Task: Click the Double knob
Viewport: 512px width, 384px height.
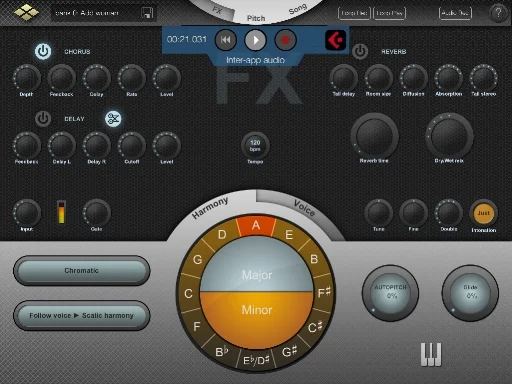Action: coord(448,213)
